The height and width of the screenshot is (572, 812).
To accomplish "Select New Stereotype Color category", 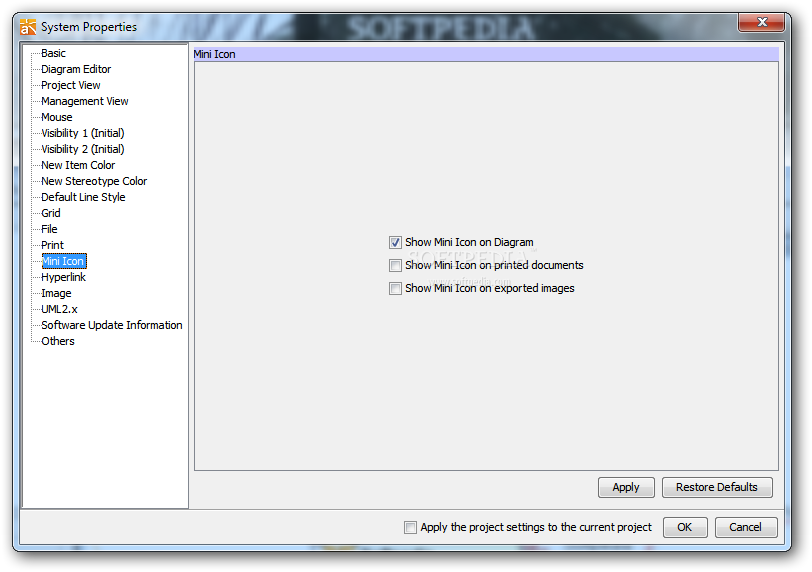I will [x=94, y=181].
